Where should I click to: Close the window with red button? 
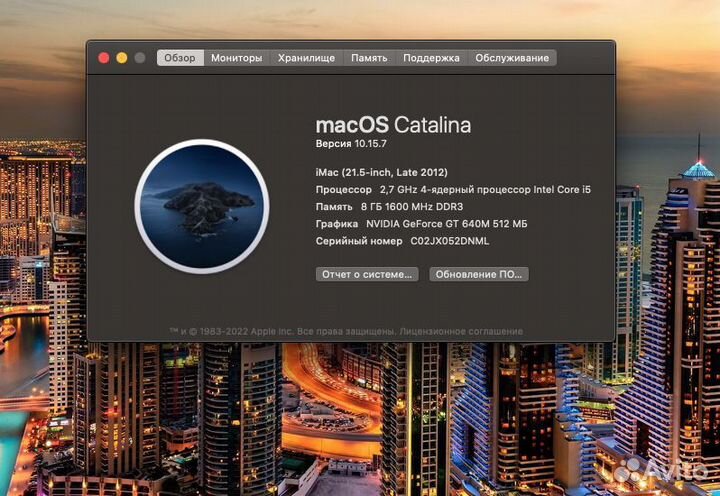[x=104, y=58]
